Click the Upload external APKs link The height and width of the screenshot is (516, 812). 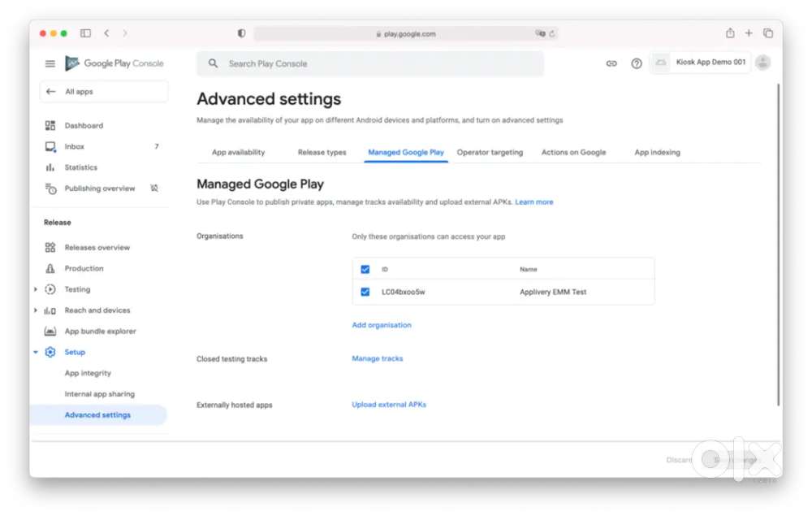[x=389, y=405]
